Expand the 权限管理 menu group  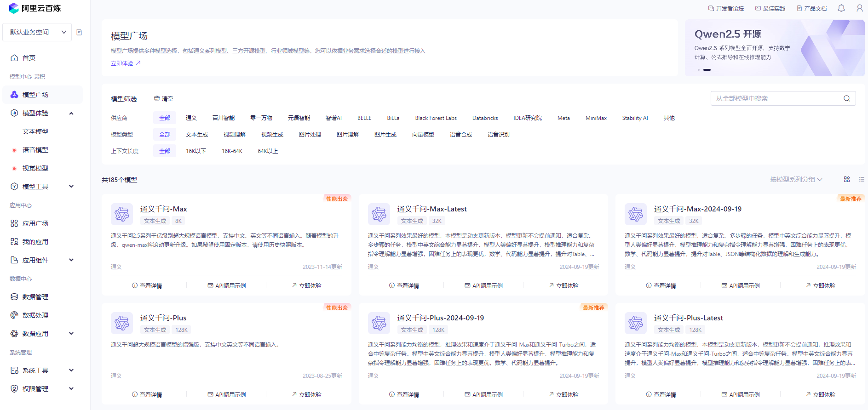[71, 389]
